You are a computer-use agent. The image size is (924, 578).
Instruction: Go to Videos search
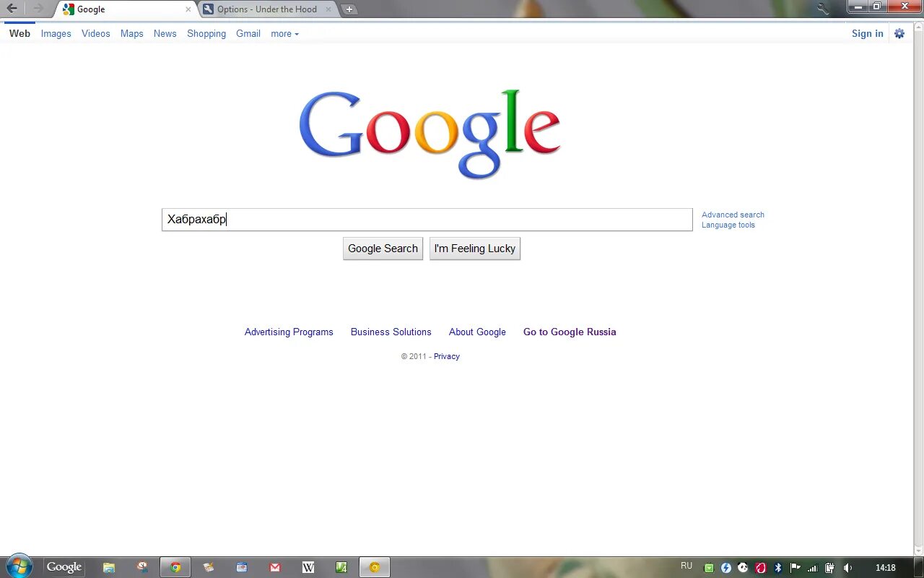[96, 33]
